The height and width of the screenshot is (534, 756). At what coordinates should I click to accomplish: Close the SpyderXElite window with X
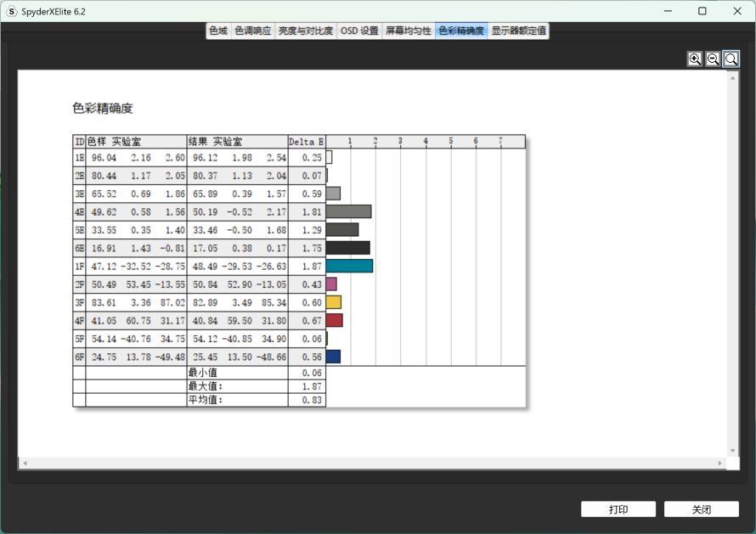[737, 11]
